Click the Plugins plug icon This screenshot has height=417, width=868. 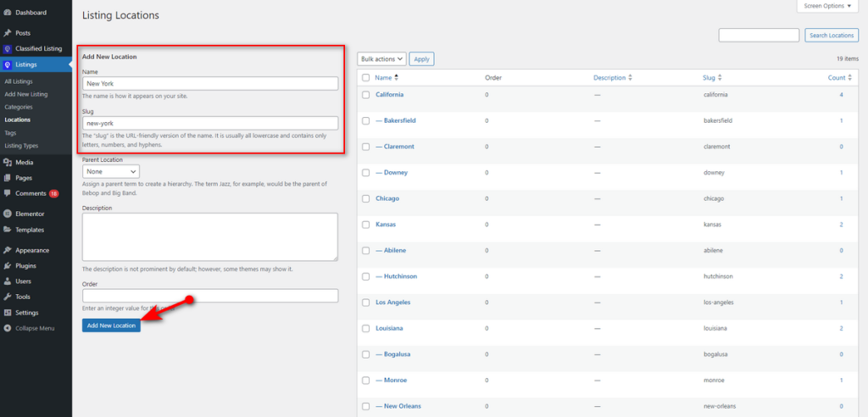click(7, 266)
